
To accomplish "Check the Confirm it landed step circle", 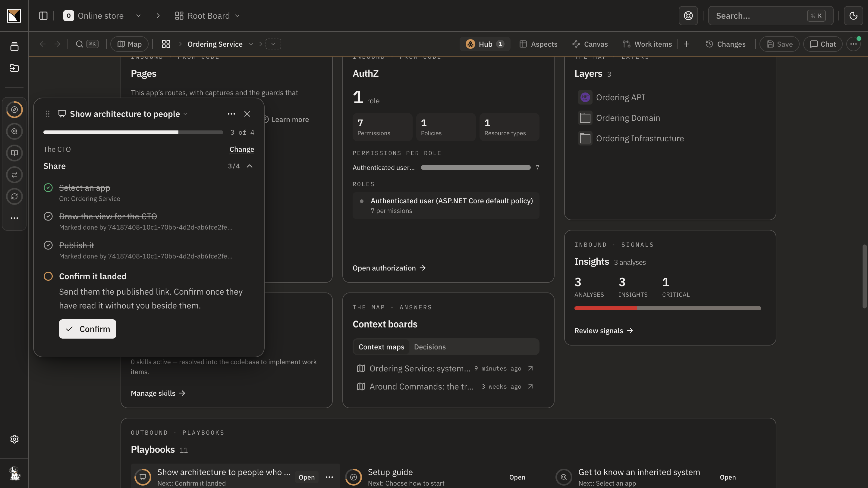I will [x=48, y=276].
